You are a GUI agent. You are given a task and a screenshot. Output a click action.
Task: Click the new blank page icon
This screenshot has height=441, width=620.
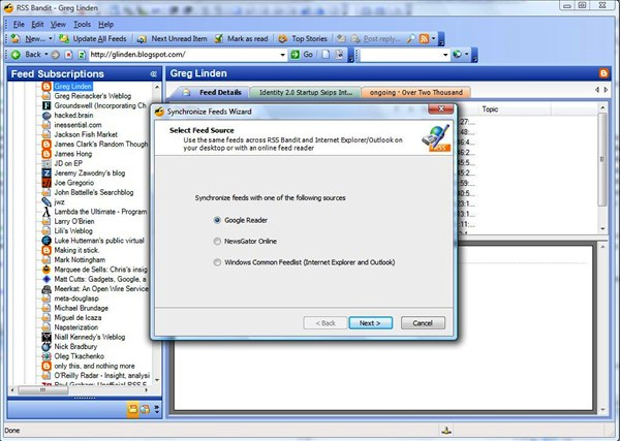(x=326, y=55)
